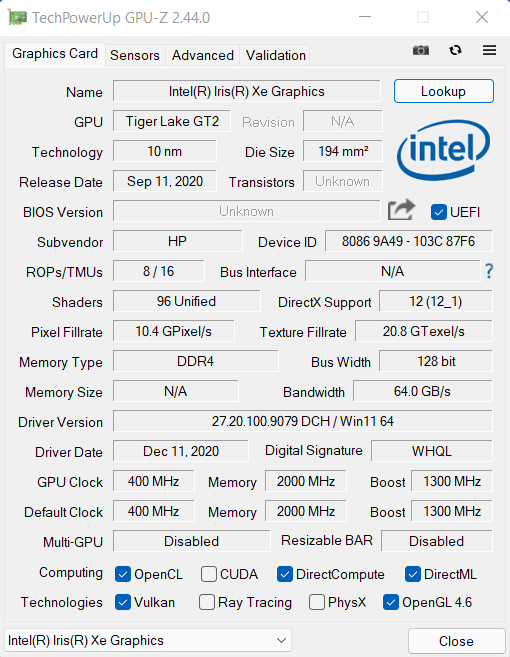This screenshot has width=510, height=657.
Task: Click the Driver Version text field
Action: coord(303,421)
